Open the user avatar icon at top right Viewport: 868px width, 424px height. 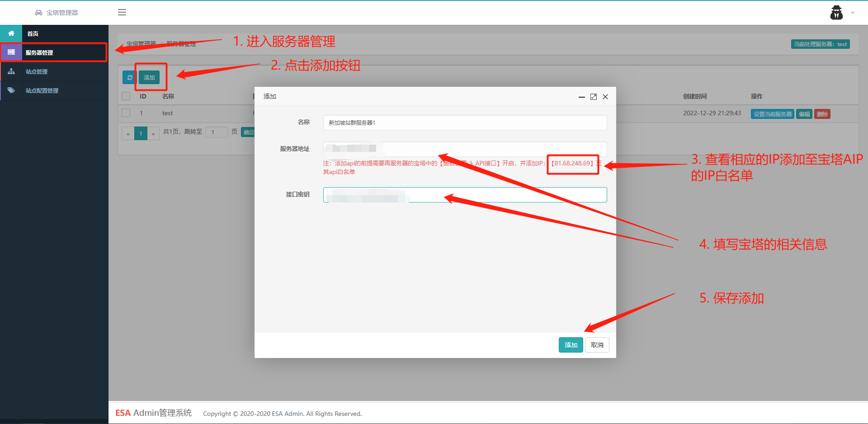(836, 13)
